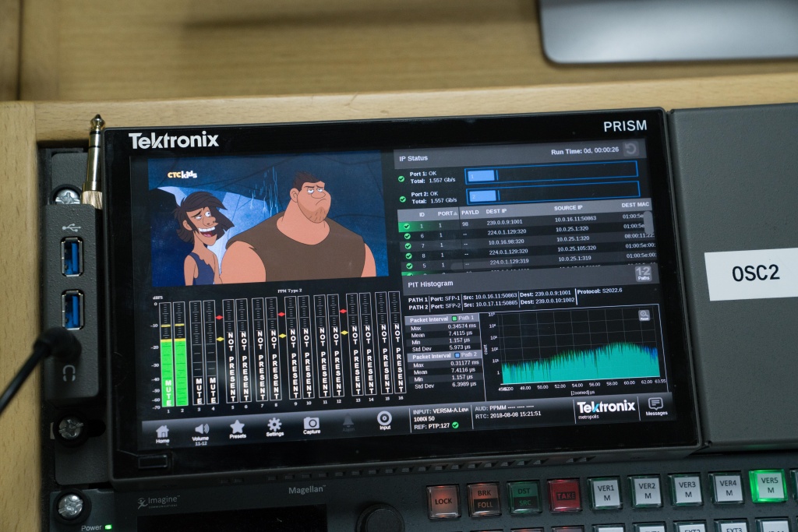Push the LOCK button on the Magellan panel
The width and height of the screenshot is (798, 532).
pyautogui.click(x=443, y=501)
